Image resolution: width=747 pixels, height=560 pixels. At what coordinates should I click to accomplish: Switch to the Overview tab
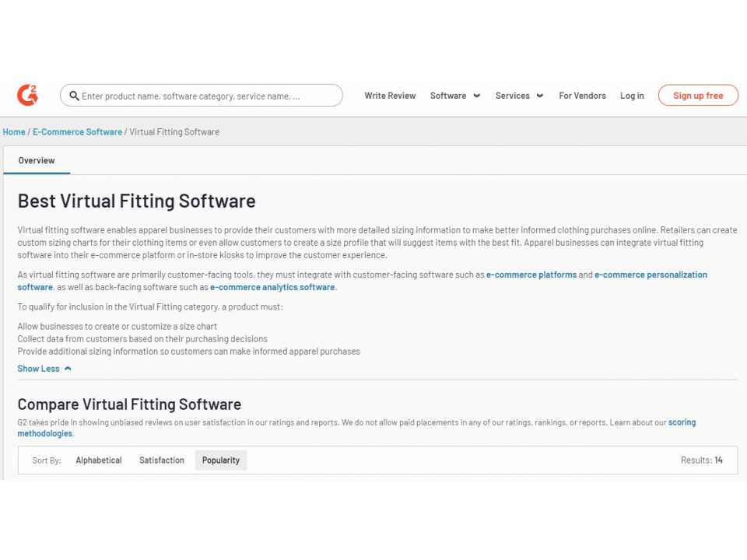click(x=37, y=160)
